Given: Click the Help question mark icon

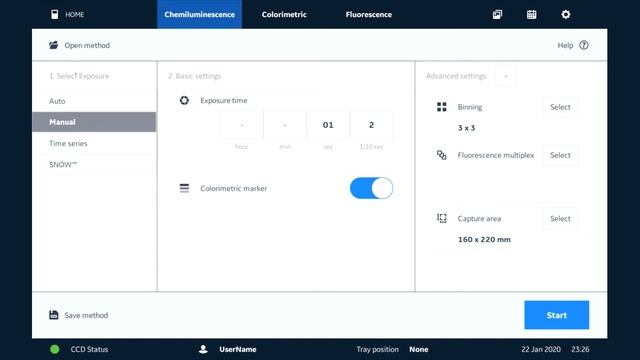Looking at the screenshot, I should point(584,45).
